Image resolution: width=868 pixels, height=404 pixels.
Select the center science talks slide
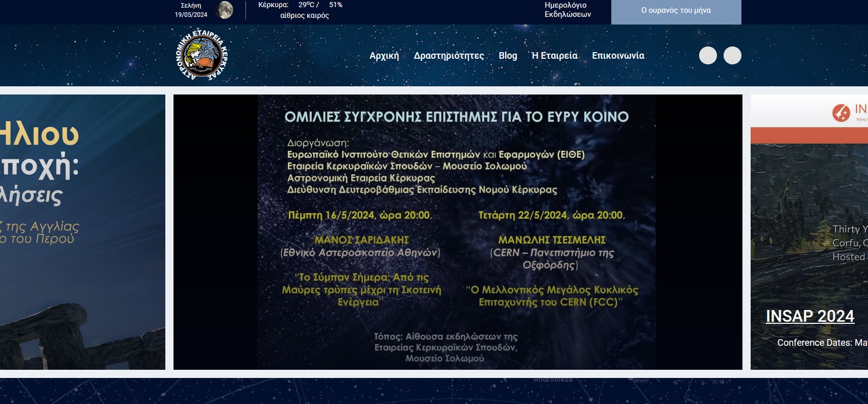[457, 232]
